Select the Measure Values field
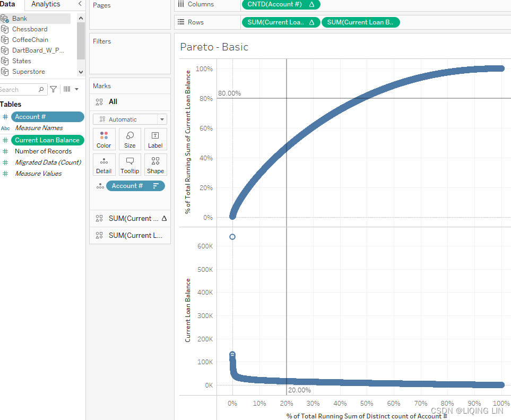This screenshot has width=511, height=420. (38, 174)
